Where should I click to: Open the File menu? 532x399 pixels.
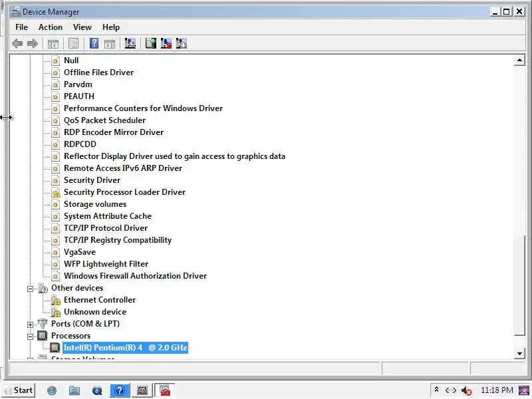(x=22, y=27)
